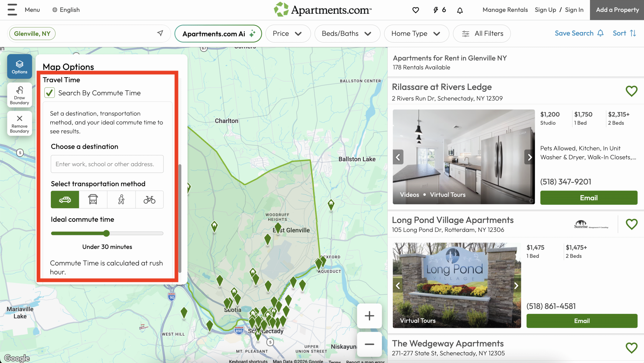Click the Map Options panel scrollbar

tap(180, 218)
